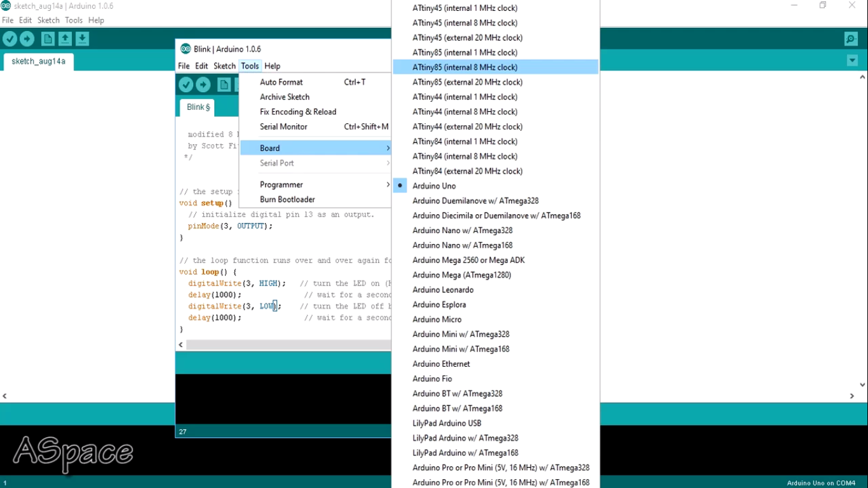Click Verify icon in sketch_aug14a window

[x=10, y=39]
